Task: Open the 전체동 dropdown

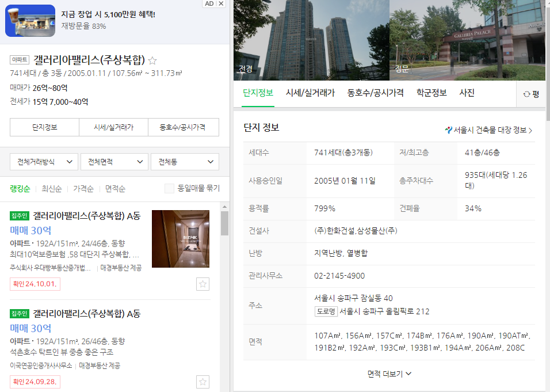Action: (x=185, y=162)
